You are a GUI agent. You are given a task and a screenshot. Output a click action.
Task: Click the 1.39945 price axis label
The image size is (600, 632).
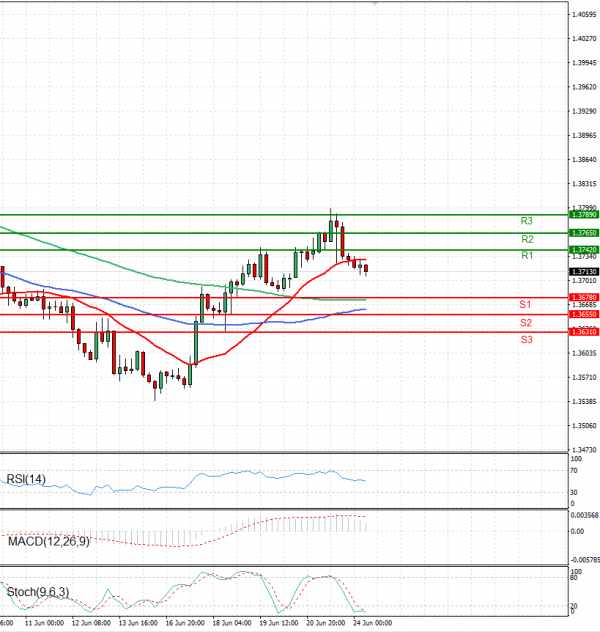(584, 63)
